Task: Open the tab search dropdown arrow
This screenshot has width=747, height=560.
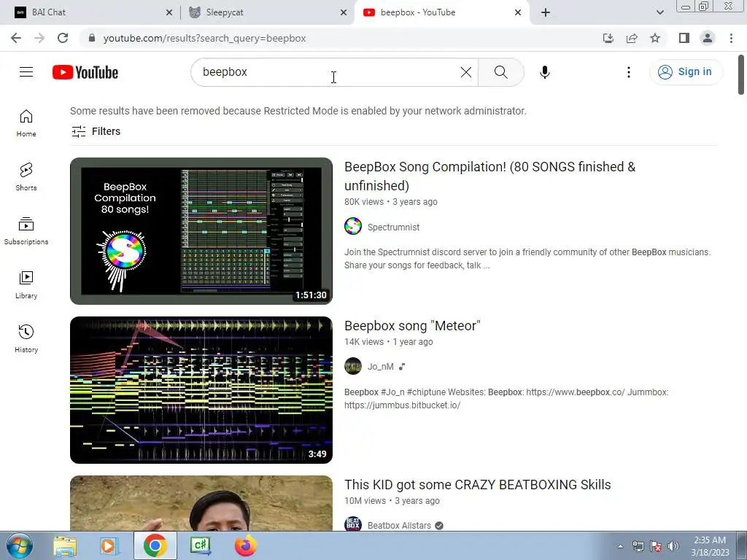Action: 659,13
